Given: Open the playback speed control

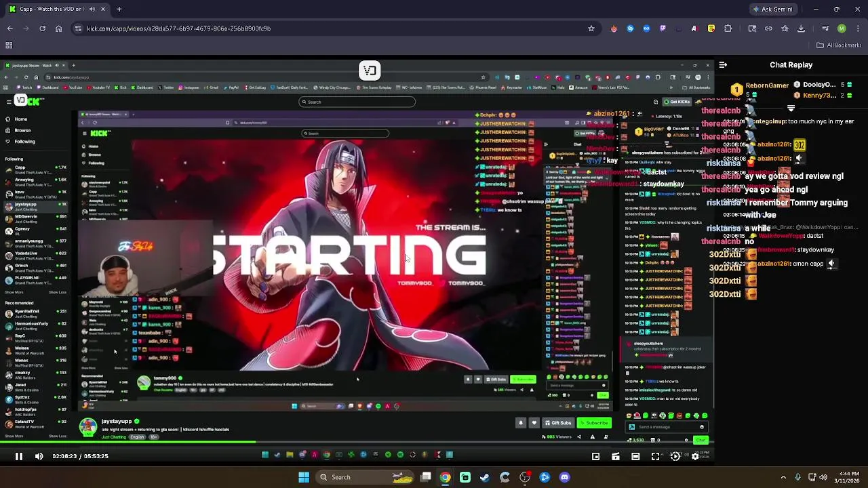Looking at the screenshot, I should click(675, 456).
